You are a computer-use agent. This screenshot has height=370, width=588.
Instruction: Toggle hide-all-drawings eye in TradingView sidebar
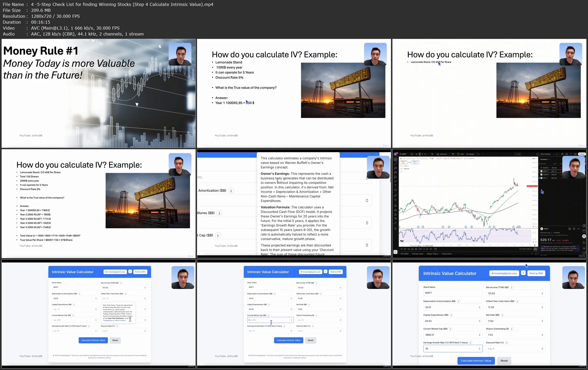coord(395,218)
